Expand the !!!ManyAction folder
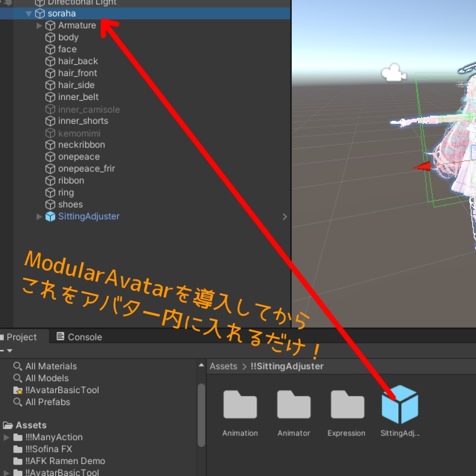476x476 pixels. 6,437
